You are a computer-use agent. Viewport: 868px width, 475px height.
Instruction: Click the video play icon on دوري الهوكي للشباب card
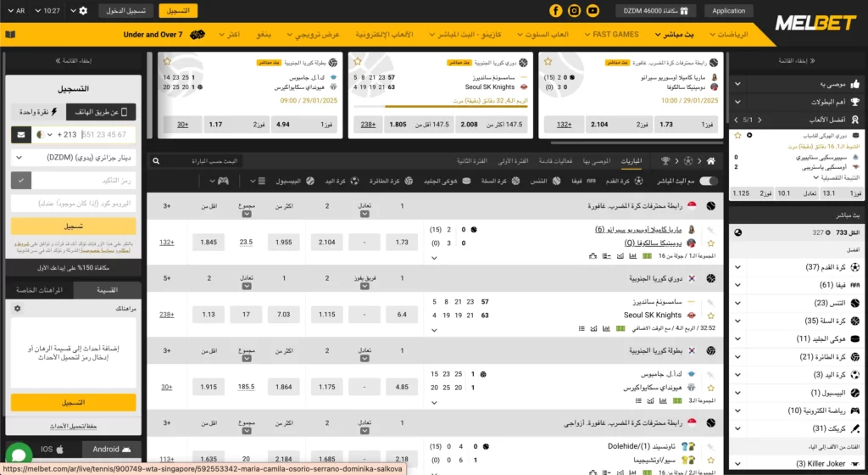(x=749, y=135)
